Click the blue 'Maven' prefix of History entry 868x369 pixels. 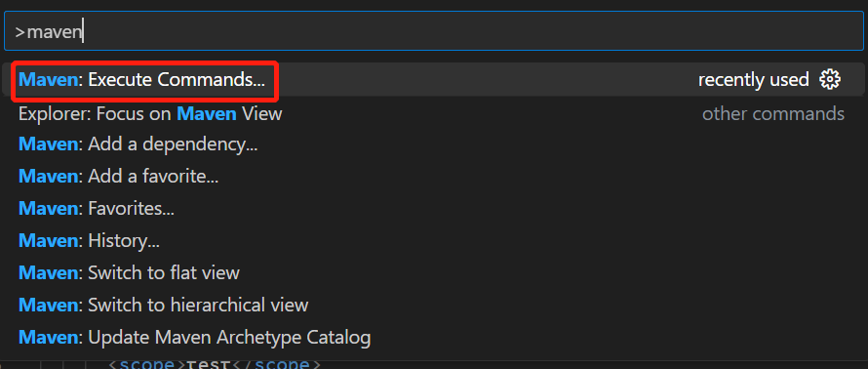point(49,241)
